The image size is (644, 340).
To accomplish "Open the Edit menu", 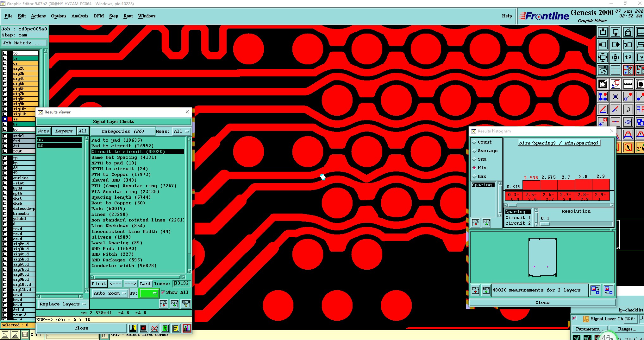I will [22, 16].
